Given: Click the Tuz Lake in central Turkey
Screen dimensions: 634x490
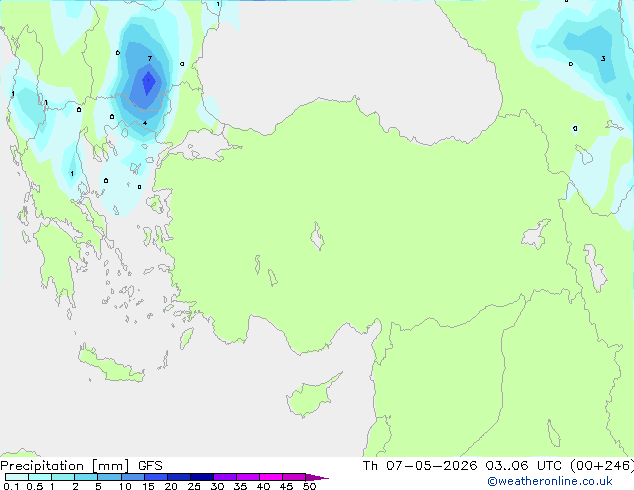Looking at the screenshot, I should [x=317, y=236].
